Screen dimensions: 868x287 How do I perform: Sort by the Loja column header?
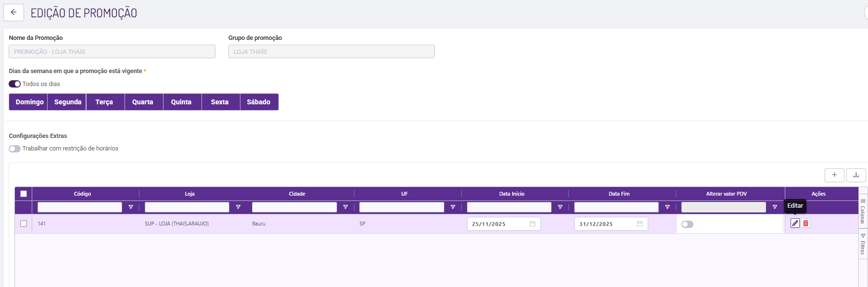(189, 194)
